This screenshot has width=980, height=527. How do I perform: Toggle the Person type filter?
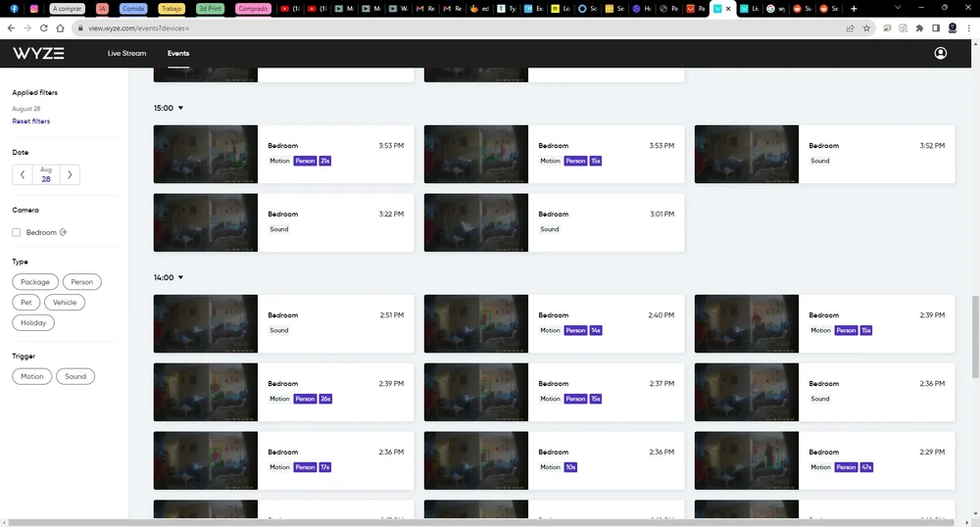[x=81, y=282]
